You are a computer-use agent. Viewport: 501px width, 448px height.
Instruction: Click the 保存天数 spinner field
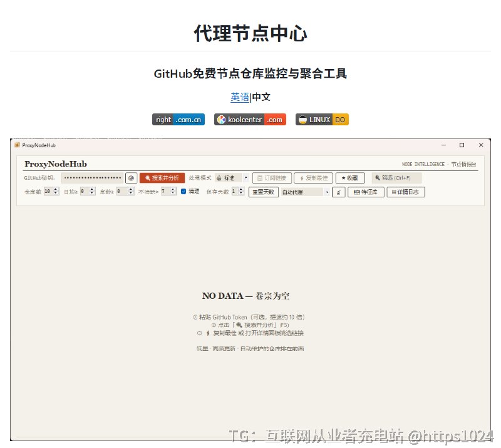tap(238, 191)
